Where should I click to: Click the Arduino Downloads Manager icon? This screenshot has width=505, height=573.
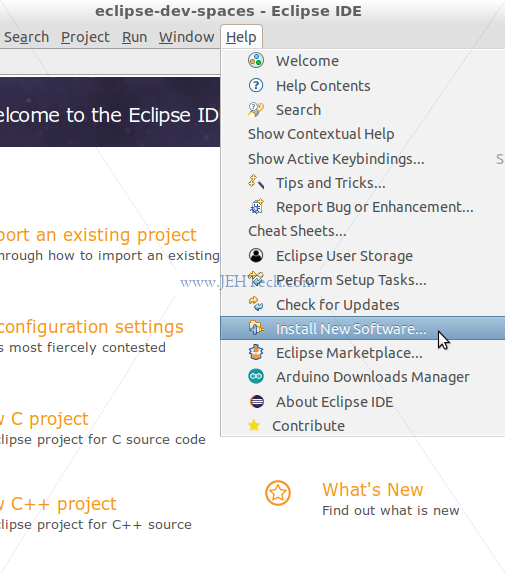(256, 376)
